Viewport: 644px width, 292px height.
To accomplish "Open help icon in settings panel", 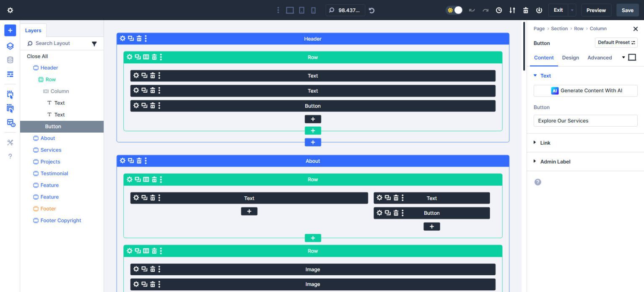I will click(x=538, y=182).
